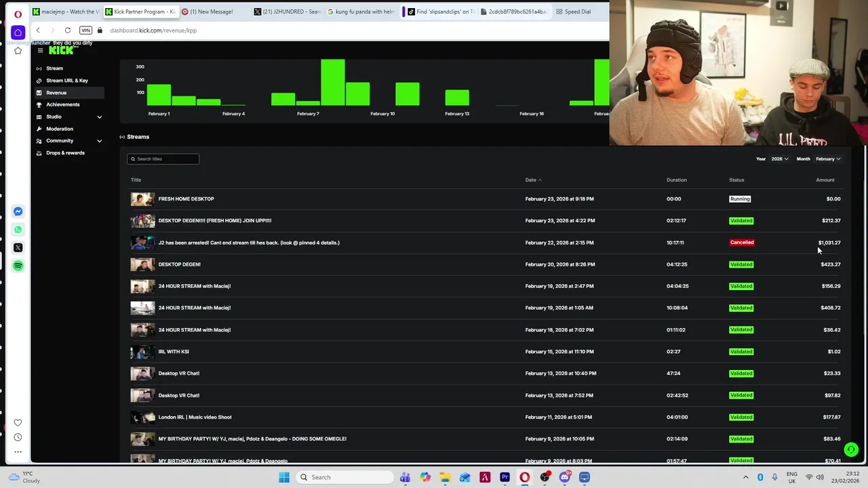Screen dimensions: 868x488
Task: Open Windows Start menu
Action: [283, 477]
